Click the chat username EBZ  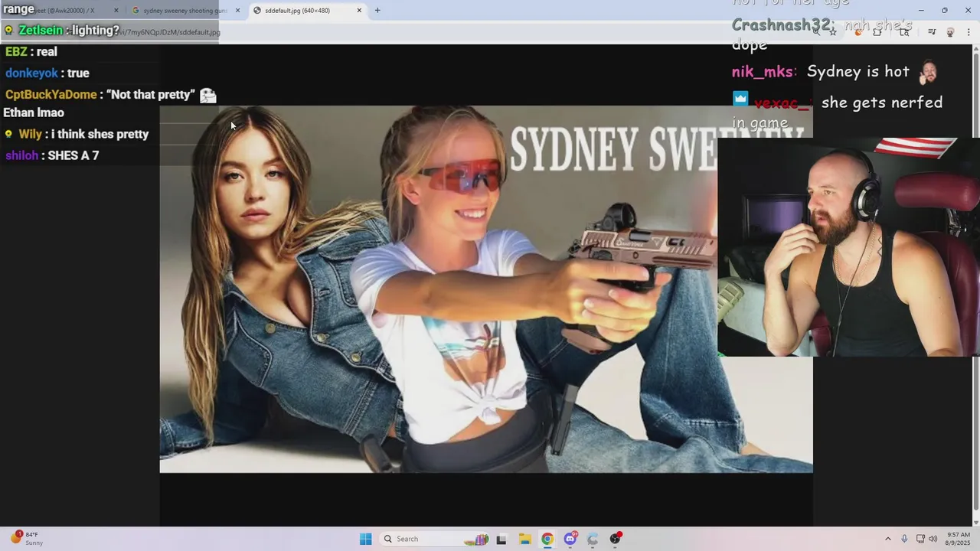(x=16, y=51)
